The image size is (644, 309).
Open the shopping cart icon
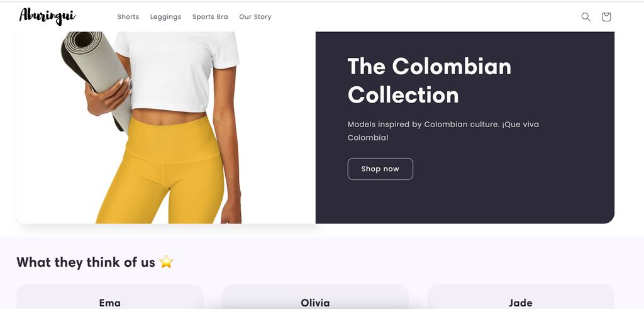tap(606, 17)
